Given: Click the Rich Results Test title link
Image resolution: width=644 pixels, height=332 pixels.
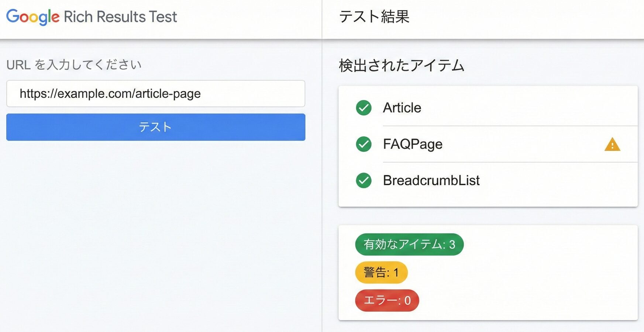Looking at the screenshot, I should point(120,17).
